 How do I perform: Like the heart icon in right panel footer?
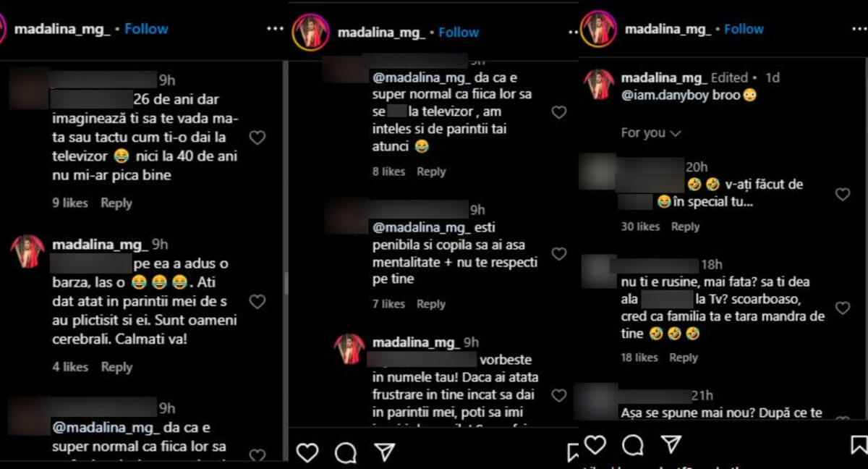coord(595,444)
